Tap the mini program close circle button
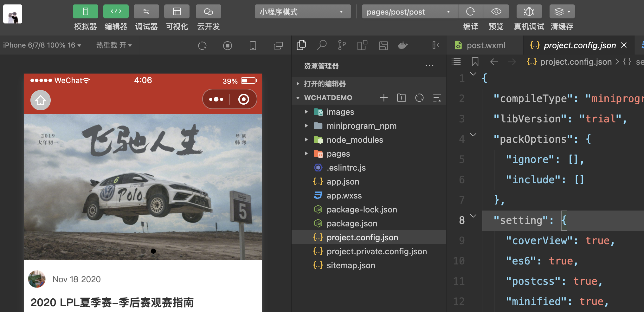644x312 pixels. click(243, 99)
